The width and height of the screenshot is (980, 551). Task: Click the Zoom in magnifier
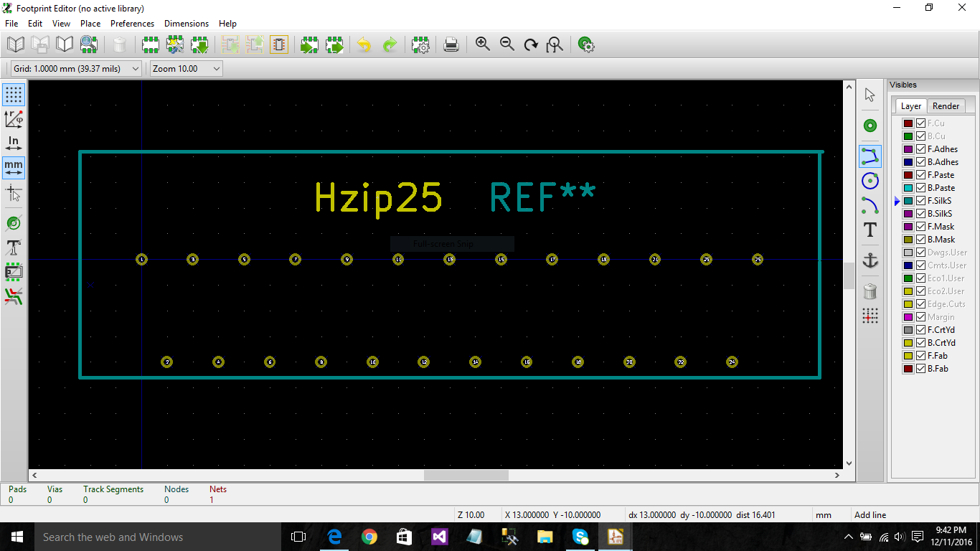483,44
